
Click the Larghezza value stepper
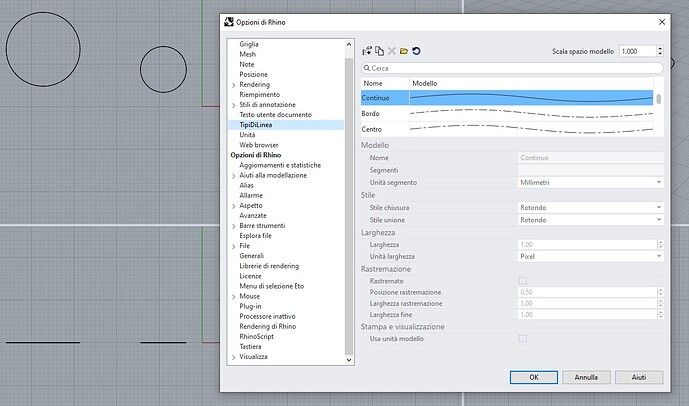coord(660,244)
